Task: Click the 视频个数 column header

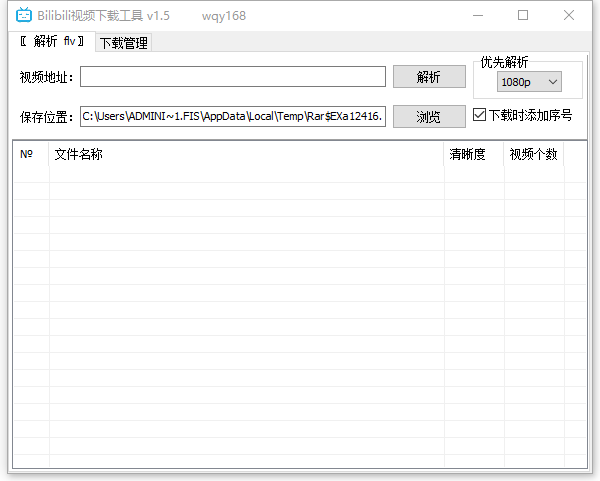Action: [x=533, y=154]
